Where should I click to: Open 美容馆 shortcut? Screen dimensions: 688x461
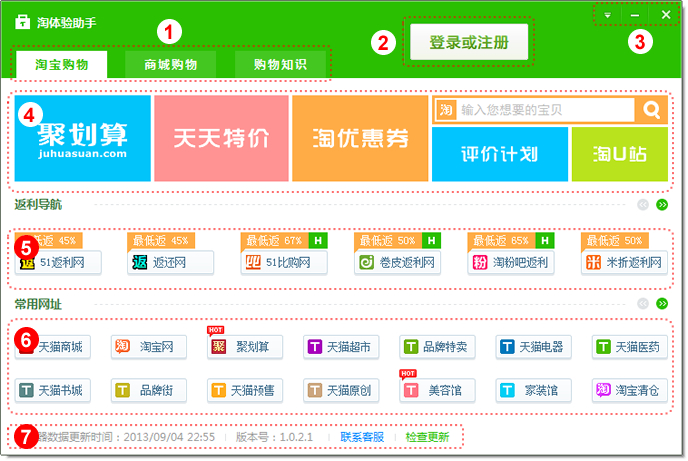pyautogui.click(x=437, y=390)
